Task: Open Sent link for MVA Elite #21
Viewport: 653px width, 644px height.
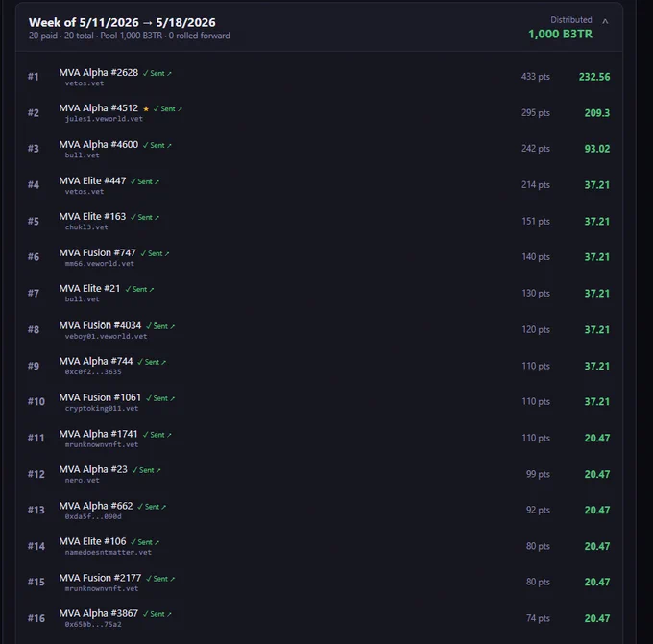Action: coord(139,289)
